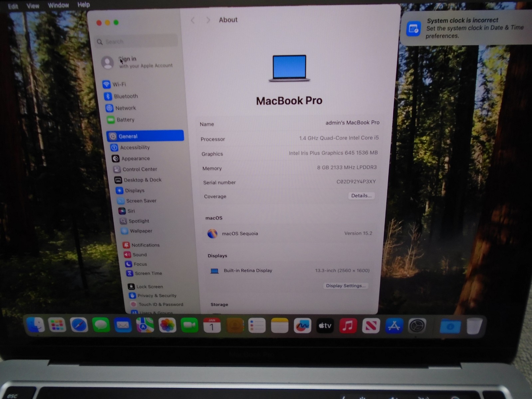Open Notes from the Dock
The height and width of the screenshot is (399, 532).
point(280,326)
